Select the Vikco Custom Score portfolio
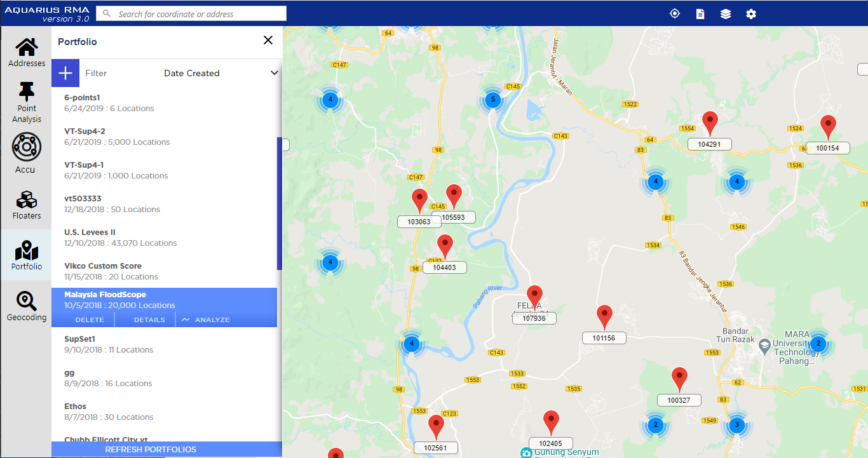 pyautogui.click(x=164, y=271)
